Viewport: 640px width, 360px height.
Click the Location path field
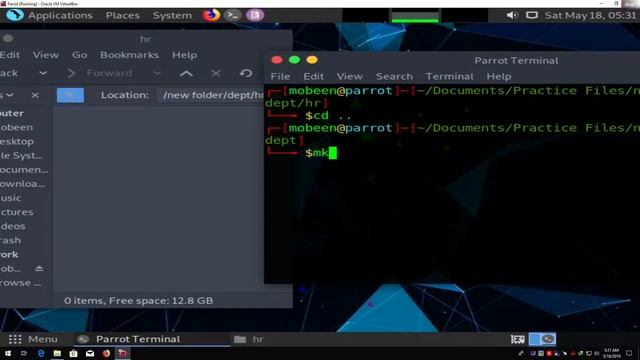pos(212,95)
